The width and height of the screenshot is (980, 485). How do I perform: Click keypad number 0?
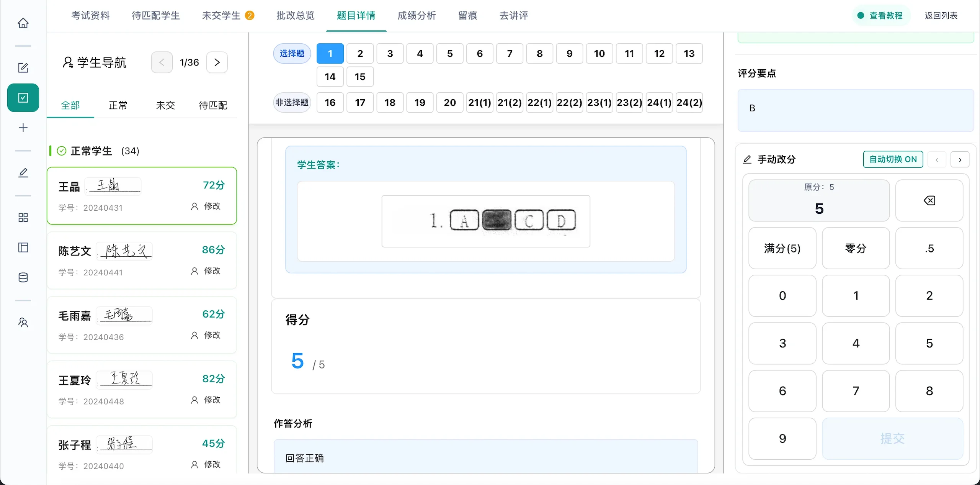pyautogui.click(x=782, y=296)
